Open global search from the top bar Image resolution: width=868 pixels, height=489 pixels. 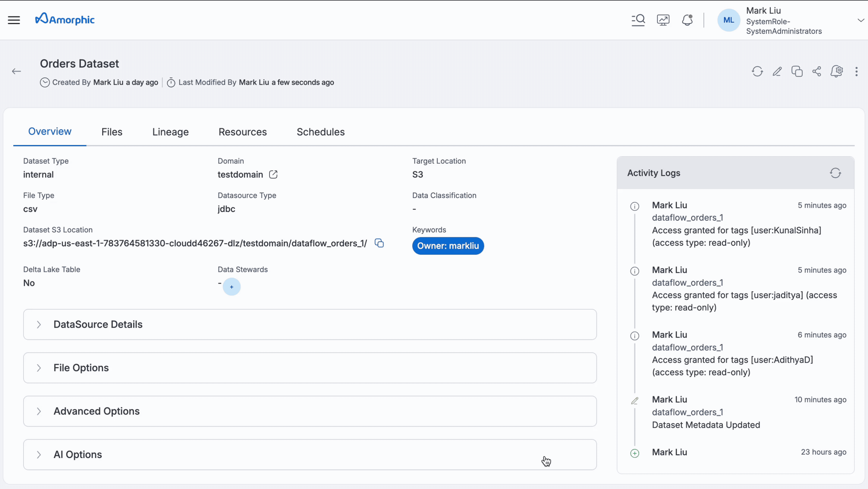[x=638, y=20]
